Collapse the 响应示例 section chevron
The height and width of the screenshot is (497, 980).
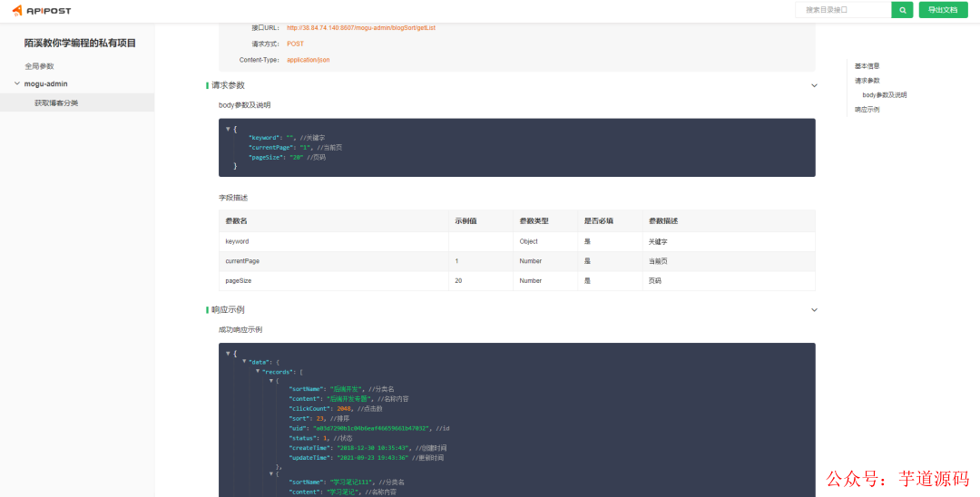pyautogui.click(x=814, y=309)
